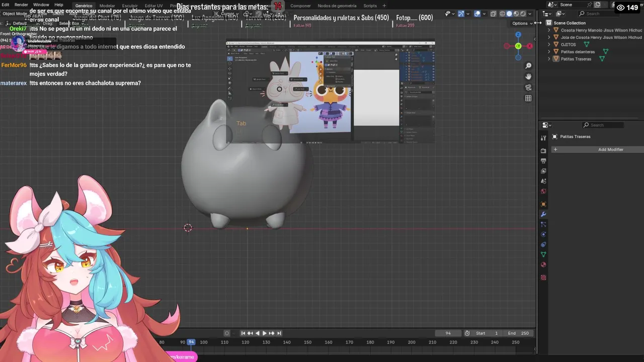The image size is (644, 362).
Task: Switch to material preview shading
Action: (516, 14)
